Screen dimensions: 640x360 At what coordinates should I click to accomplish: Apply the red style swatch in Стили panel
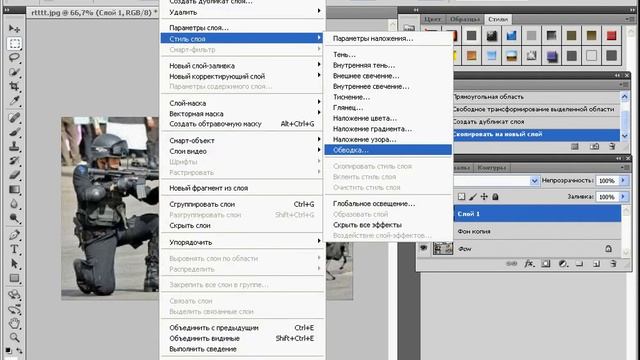coord(611,36)
